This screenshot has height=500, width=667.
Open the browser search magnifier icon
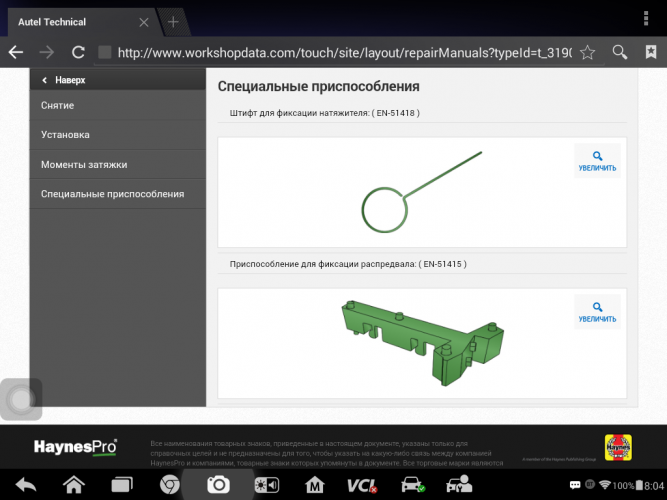619,52
